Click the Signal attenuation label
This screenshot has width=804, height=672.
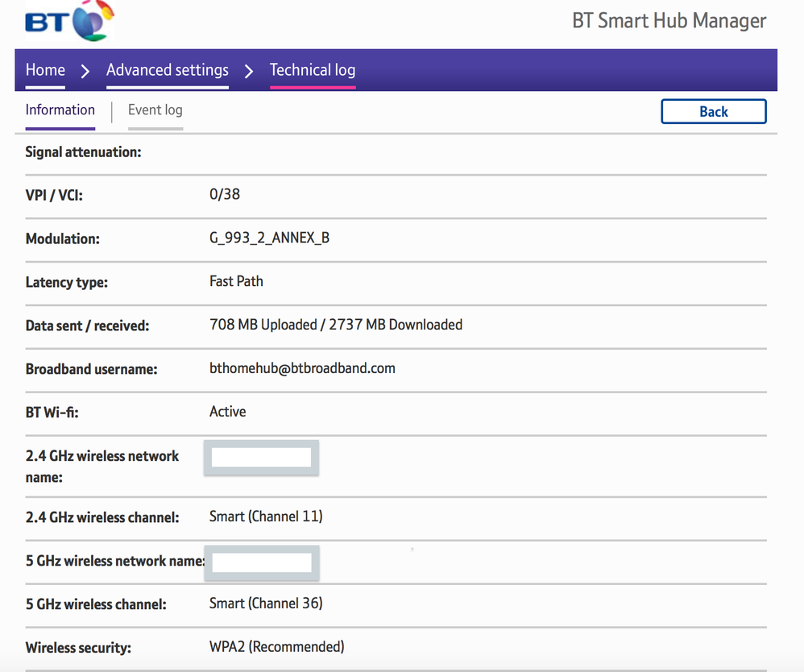[x=83, y=151]
